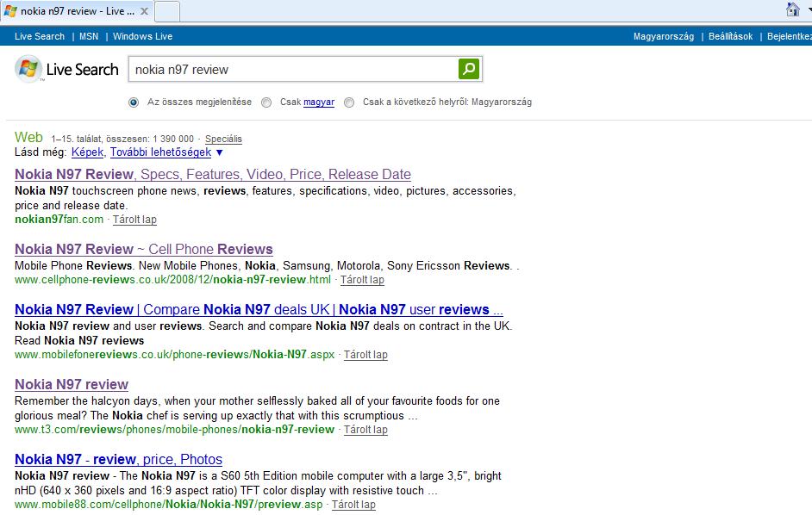This screenshot has width=812, height=515.
Task: Open 'Tárolt lap' for cellphone-reviews.co.uk
Action: coord(362,280)
